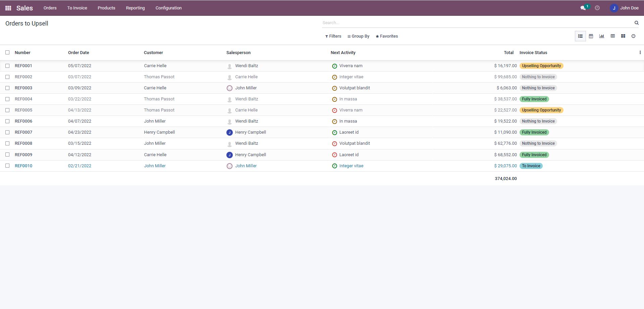The height and width of the screenshot is (309, 644).
Task: Sort by the Order Date column header
Action: tap(78, 53)
